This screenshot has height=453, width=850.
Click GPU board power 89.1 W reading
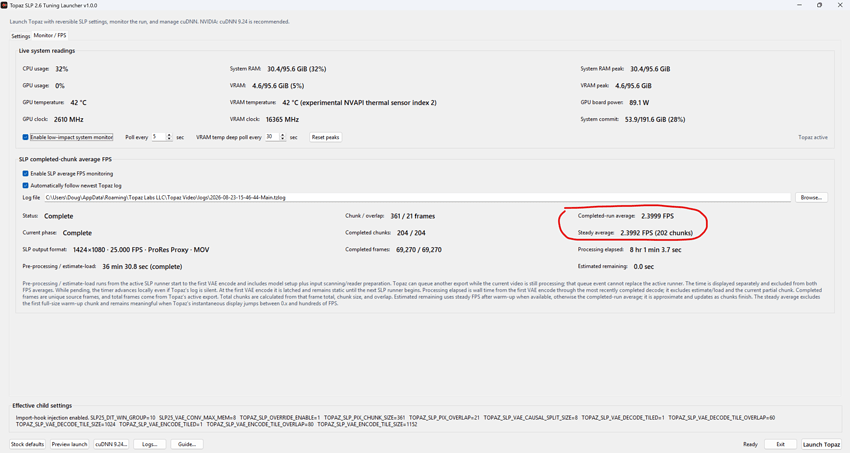pyautogui.click(x=639, y=102)
